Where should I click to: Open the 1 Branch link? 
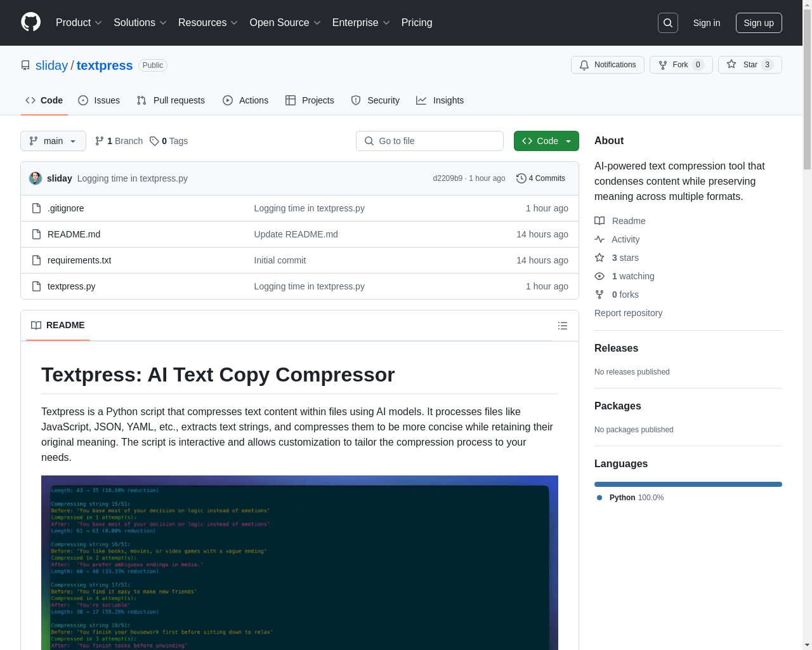point(119,141)
